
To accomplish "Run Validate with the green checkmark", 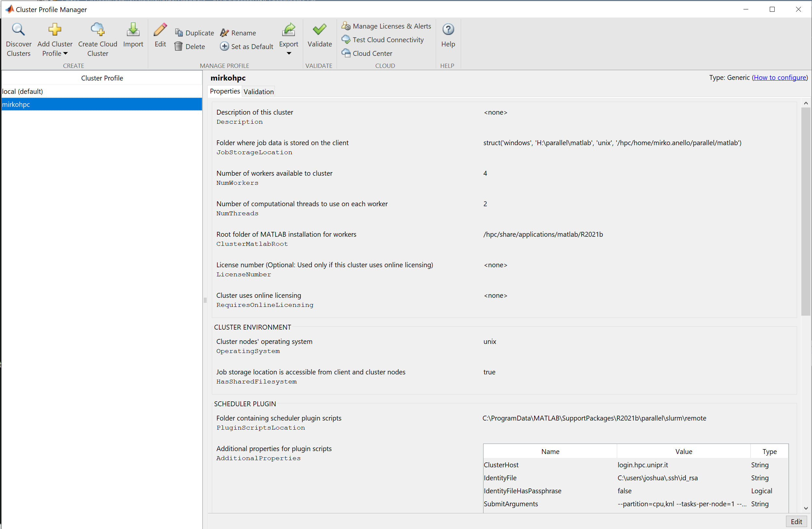I will point(319,30).
